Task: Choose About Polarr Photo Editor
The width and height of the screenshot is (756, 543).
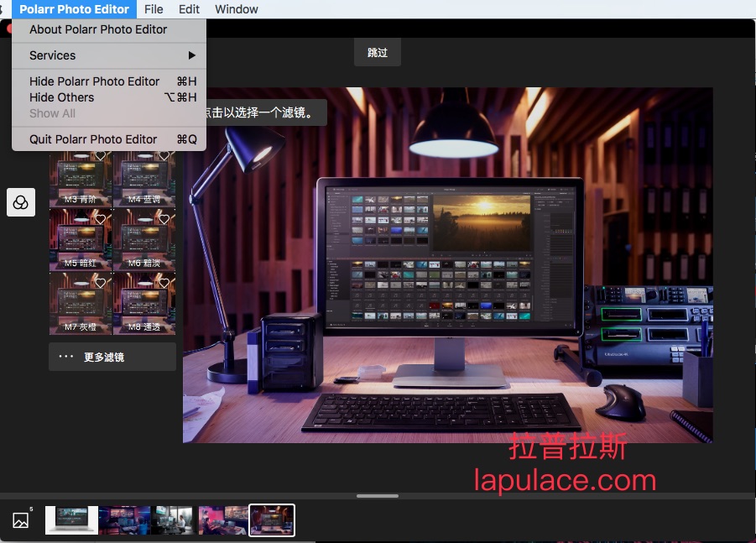Action: coord(109,29)
